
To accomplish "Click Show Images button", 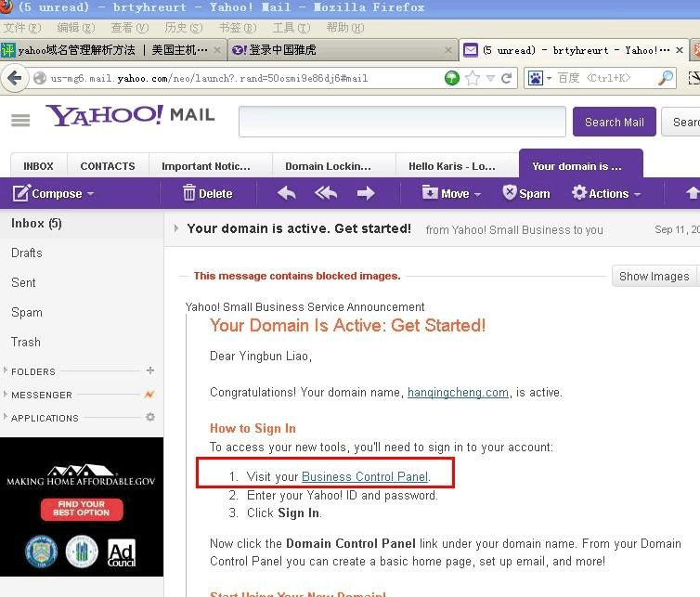I will click(x=654, y=276).
